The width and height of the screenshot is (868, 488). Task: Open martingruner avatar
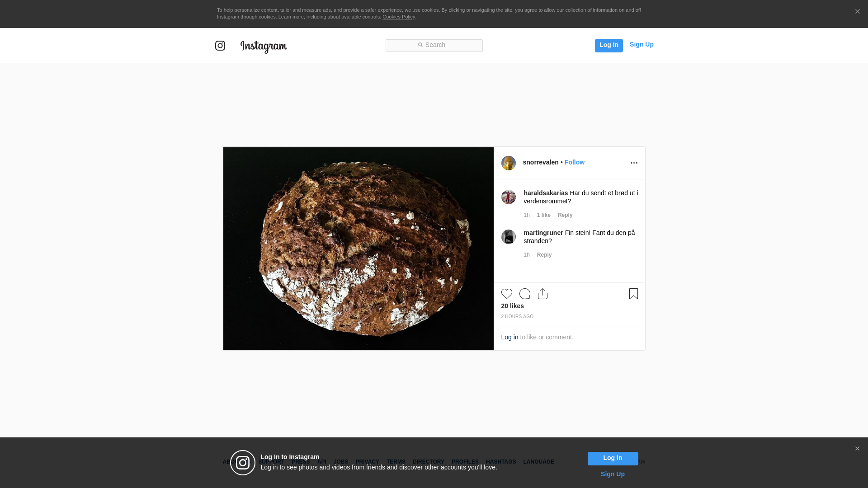509,237
